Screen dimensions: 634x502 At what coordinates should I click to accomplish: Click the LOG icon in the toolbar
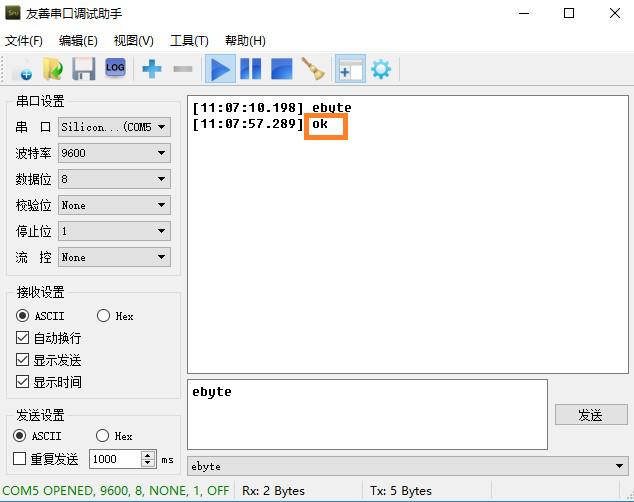tap(115, 68)
